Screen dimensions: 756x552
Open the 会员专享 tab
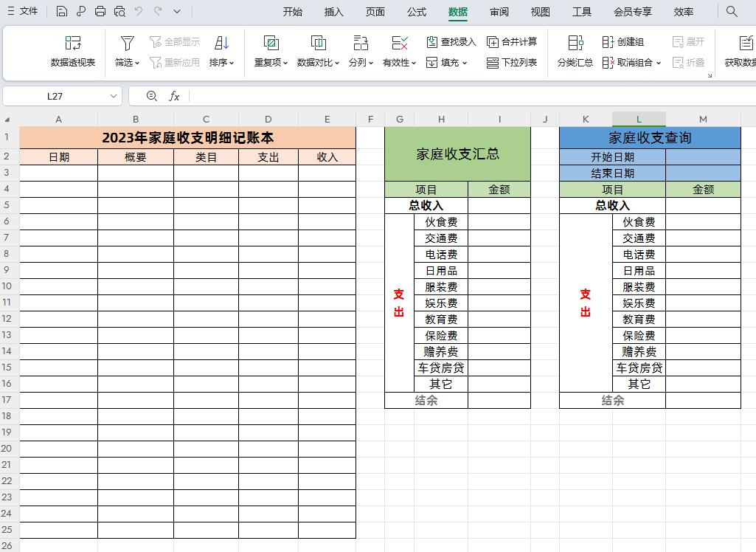633,12
